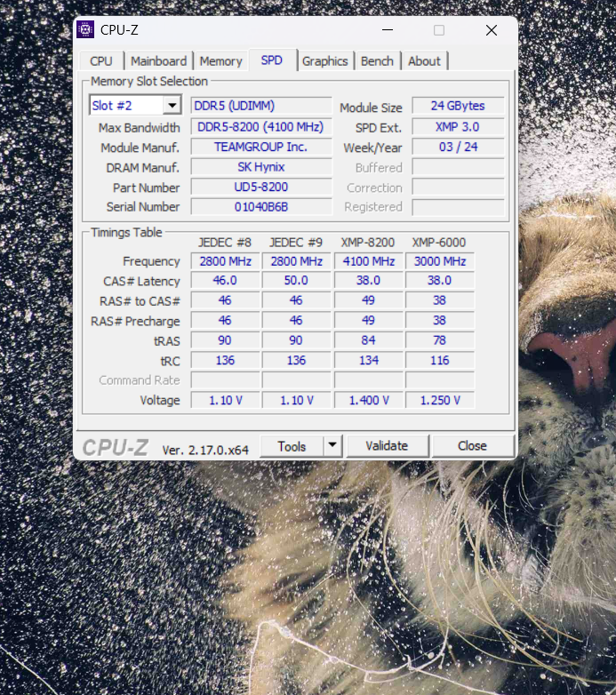616x695 pixels.
Task: Click the 03 / 24 week/year value
Action: pos(458,148)
